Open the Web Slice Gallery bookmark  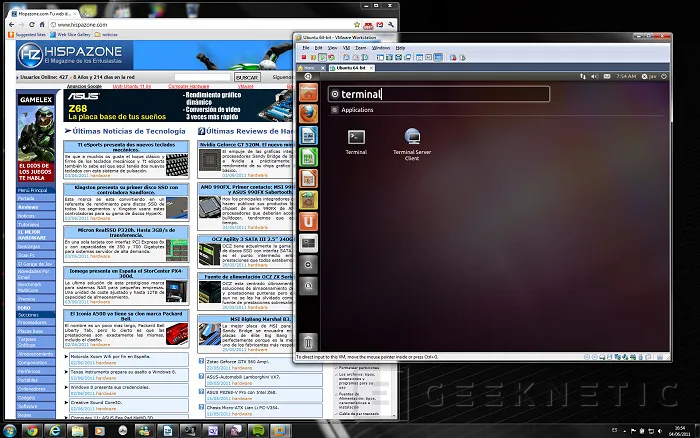tap(70, 34)
